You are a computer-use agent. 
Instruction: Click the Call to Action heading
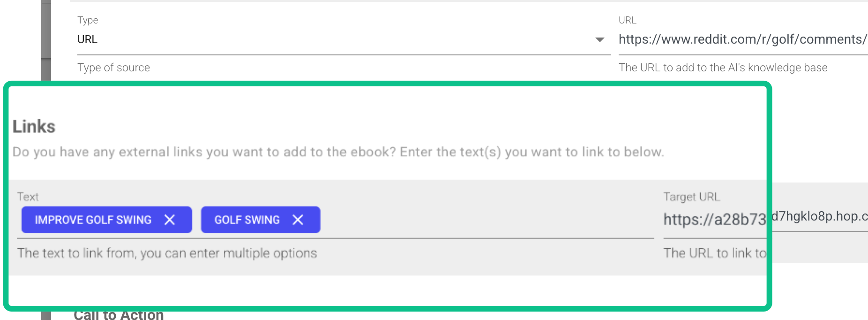(x=119, y=315)
